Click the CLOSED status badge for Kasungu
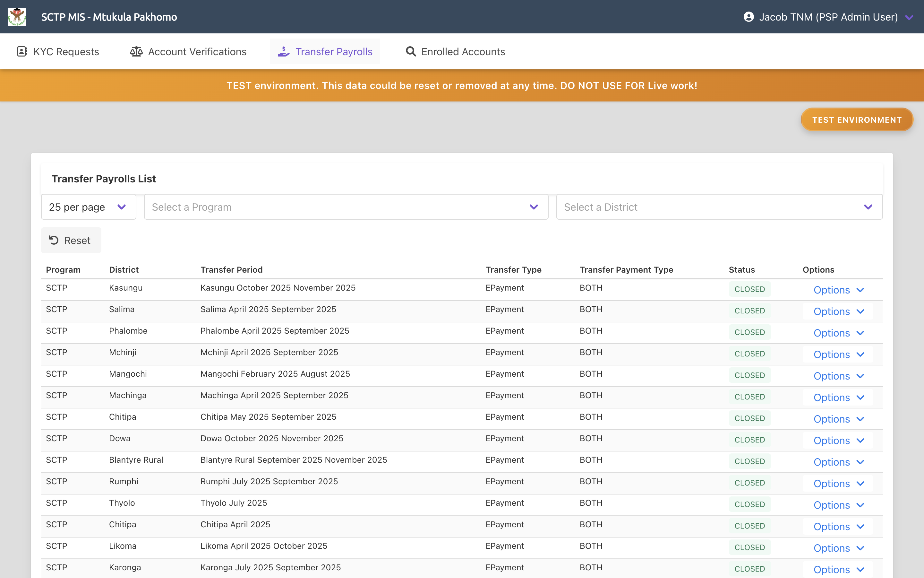The image size is (924, 578). click(x=749, y=289)
